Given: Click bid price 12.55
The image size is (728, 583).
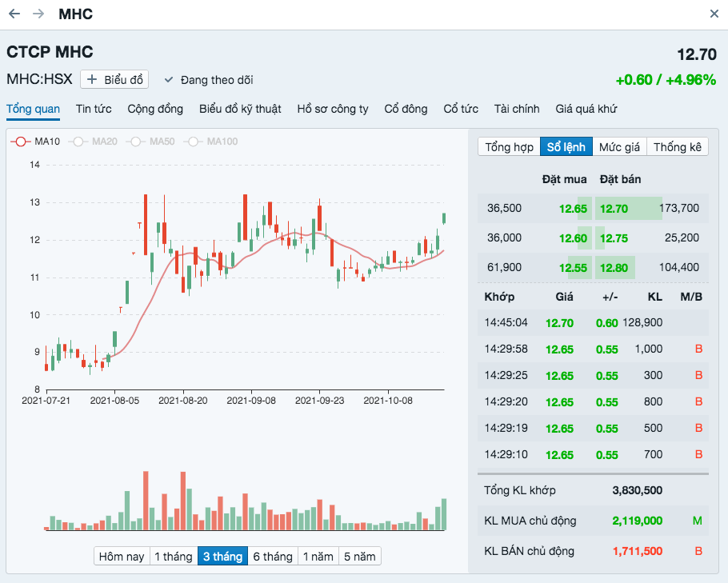Looking at the screenshot, I should (x=573, y=268).
